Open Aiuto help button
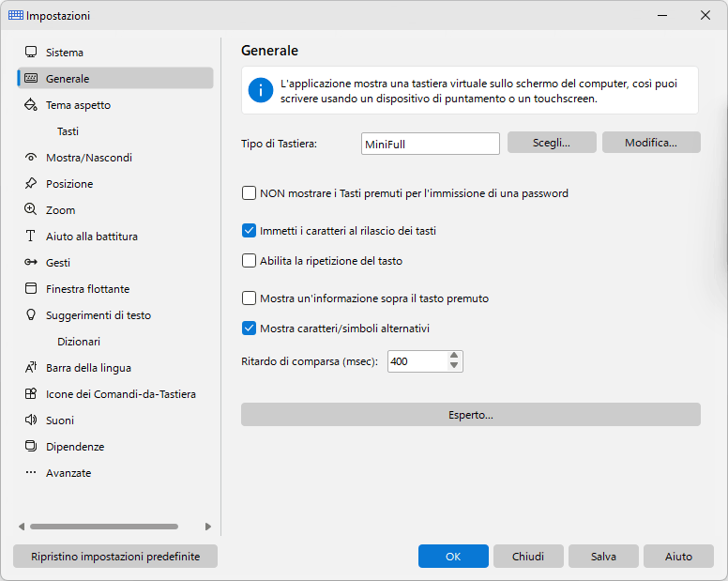Image resolution: width=728 pixels, height=581 pixels. pos(678,557)
